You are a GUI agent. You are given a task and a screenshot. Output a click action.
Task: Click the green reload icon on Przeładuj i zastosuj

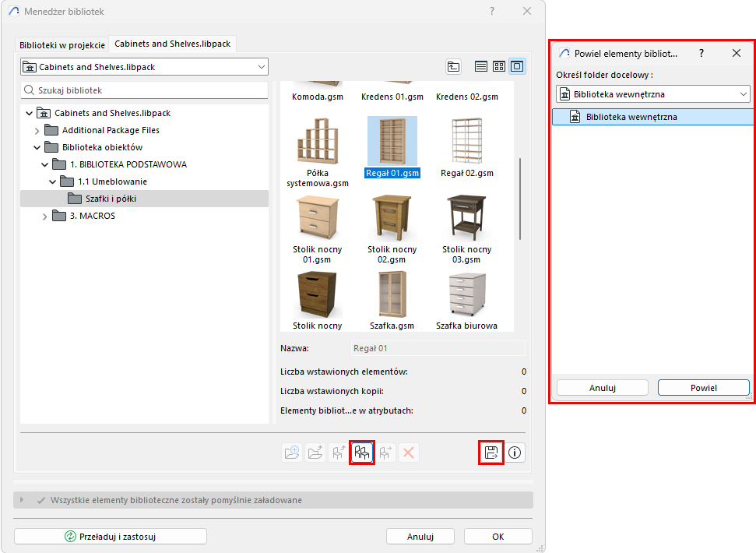pyautogui.click(x=70, y=536)
